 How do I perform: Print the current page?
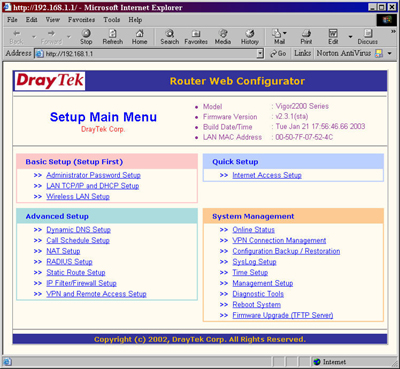[306, 37]
